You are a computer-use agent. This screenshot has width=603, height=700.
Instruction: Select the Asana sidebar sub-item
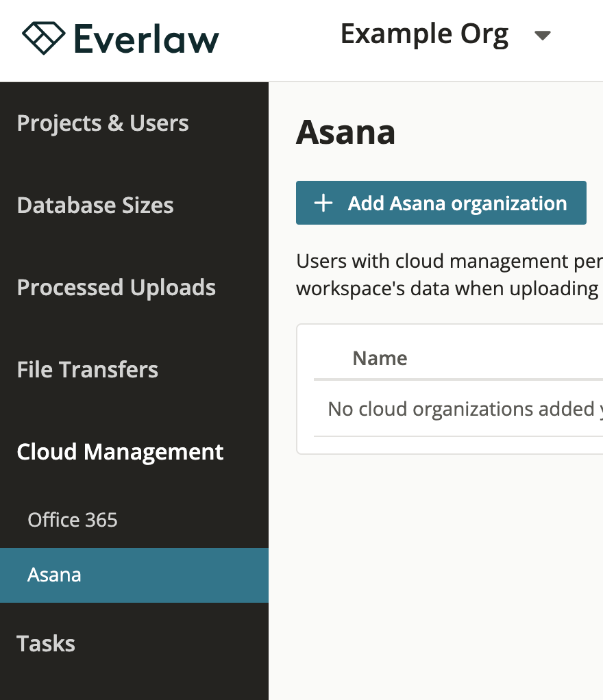point(55,575)
